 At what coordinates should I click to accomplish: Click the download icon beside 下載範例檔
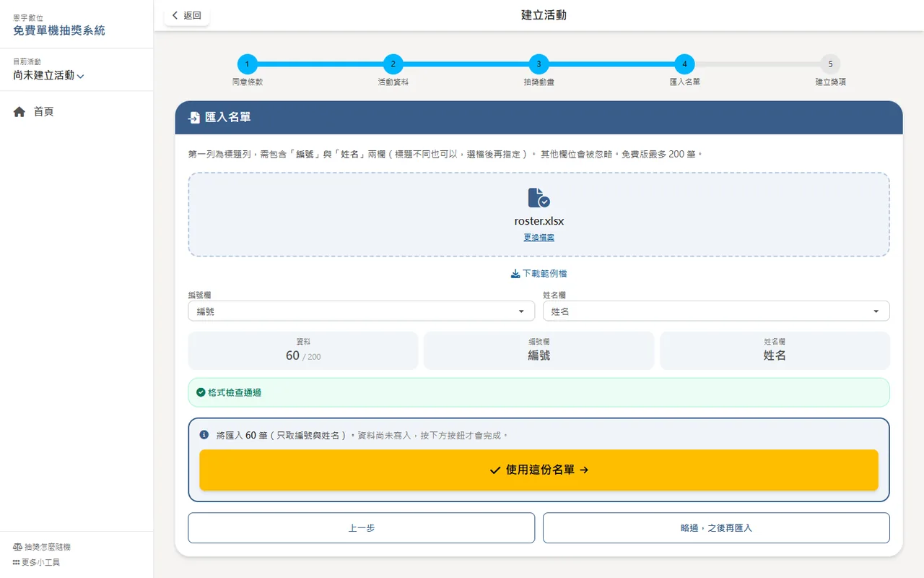point(515,274)
